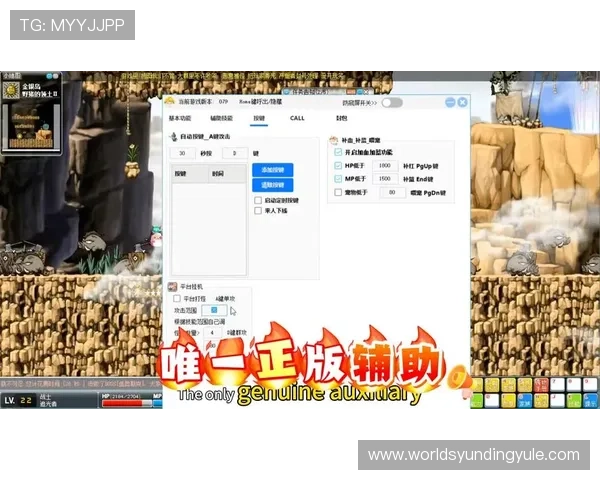Click the 补蓝 End键 label
The width and height of the screenshot is (600, 480).
418,179
